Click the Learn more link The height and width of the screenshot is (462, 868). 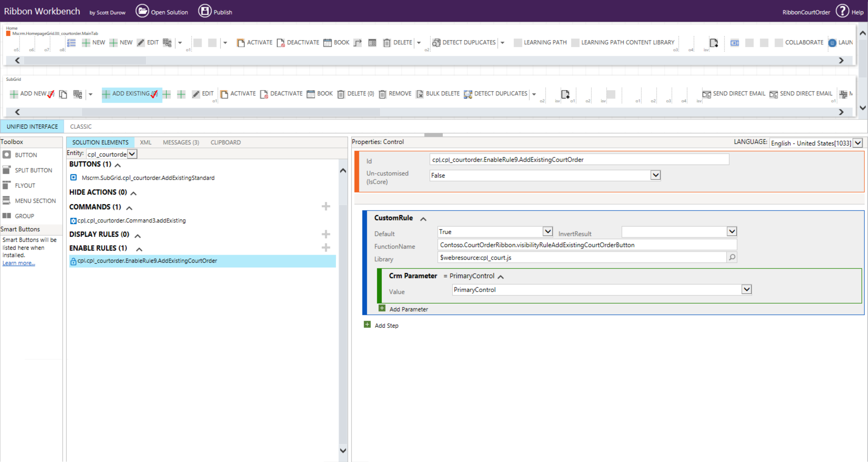pyautogui.click(x=19, y=263)
